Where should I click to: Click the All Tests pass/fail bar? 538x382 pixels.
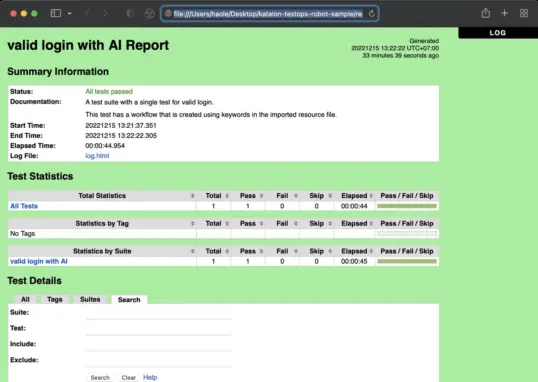[x=407, y=206]
